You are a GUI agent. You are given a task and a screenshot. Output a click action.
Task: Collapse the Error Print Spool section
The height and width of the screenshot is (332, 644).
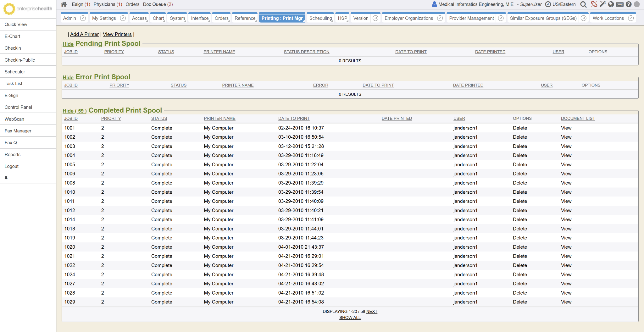click(68, 77)
